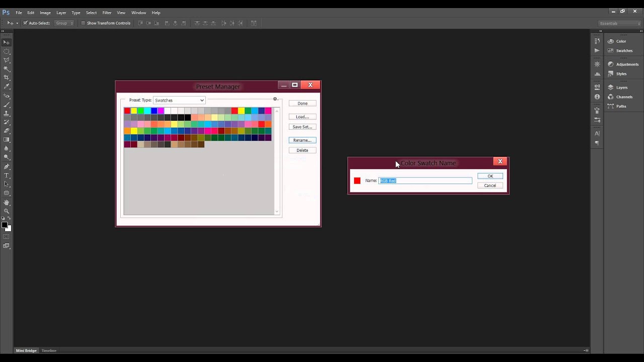
Task: Change screen mode button in toolbar
Action: (7, 246)
